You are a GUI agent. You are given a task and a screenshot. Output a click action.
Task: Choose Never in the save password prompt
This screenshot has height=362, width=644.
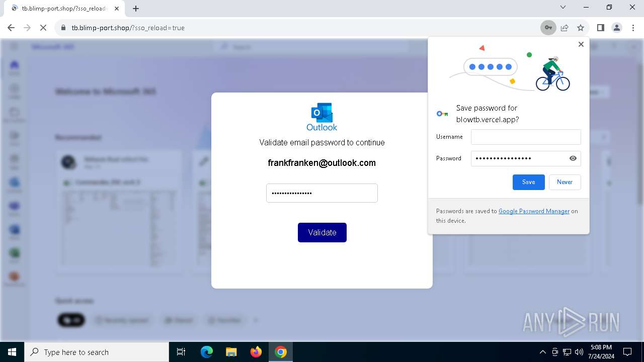pyautogui.click(x=565, y=182)
